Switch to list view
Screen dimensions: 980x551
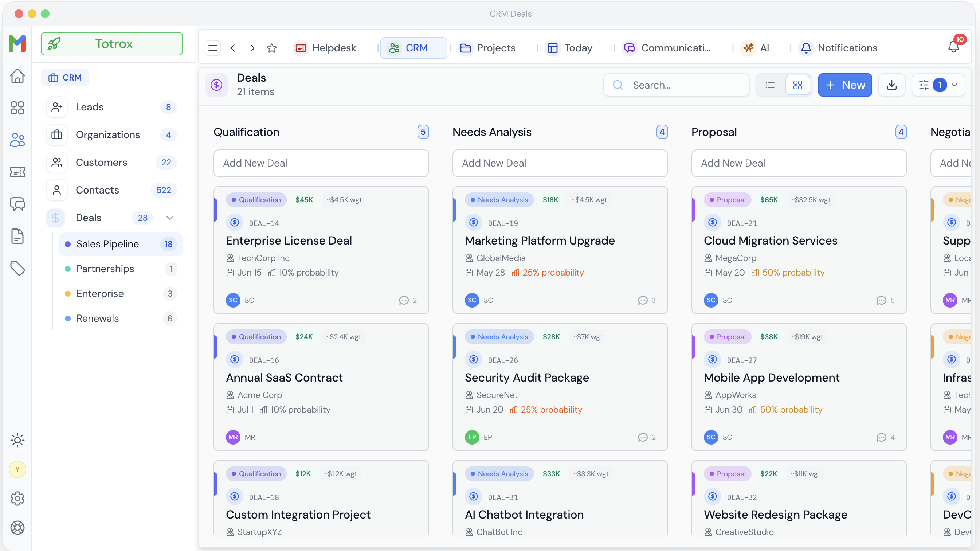pos(770,85)
